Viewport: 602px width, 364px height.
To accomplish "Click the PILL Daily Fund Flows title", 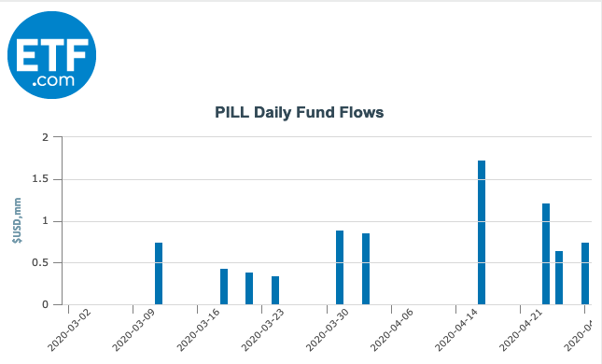I will (x=299, y=113).
